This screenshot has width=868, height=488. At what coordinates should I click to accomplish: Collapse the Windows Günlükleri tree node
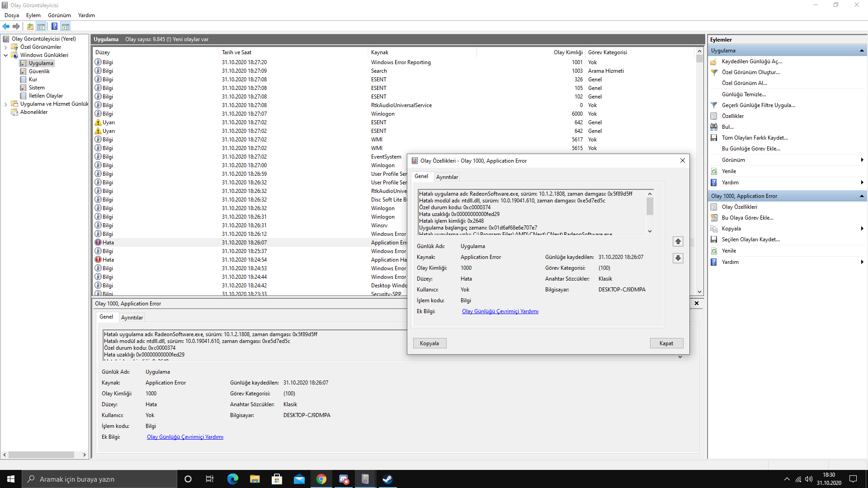(x=5, y=55)
